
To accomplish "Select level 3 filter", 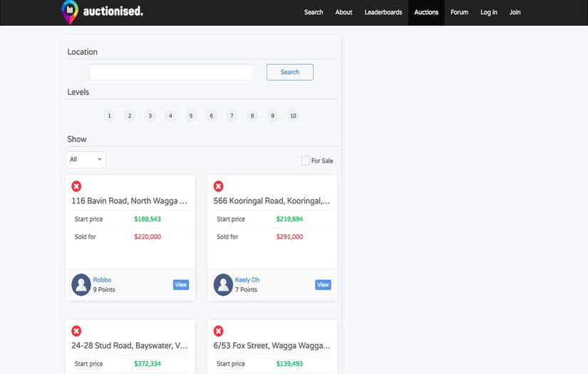I will (150, 116).
